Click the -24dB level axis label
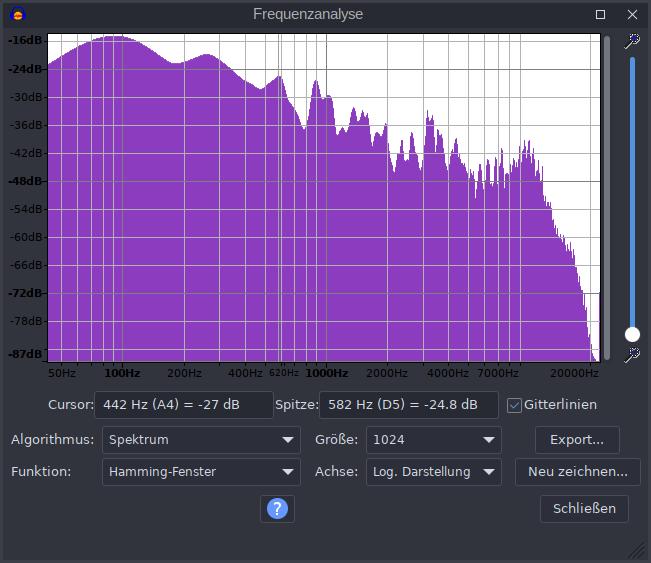The image size is (651, 563). click(x=25, y=69)
